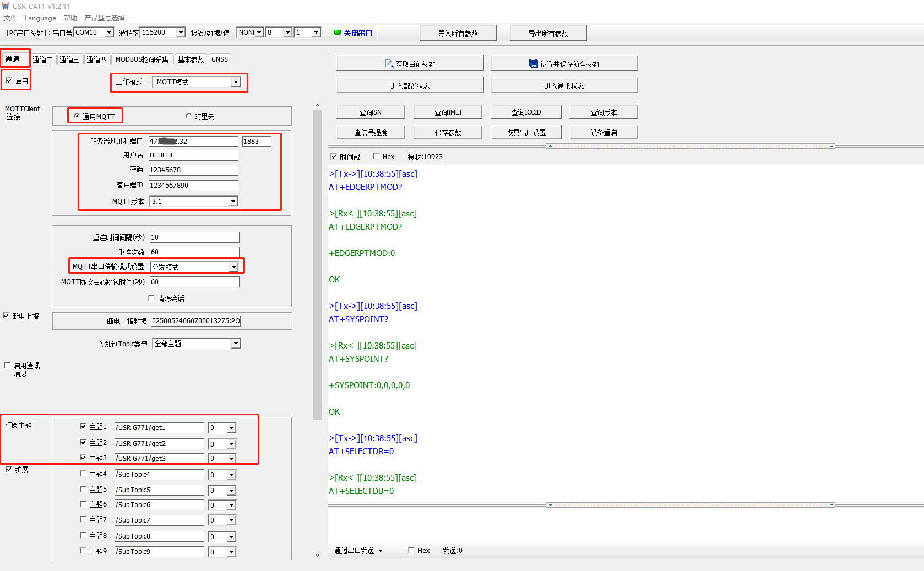Expand the MQTT版本 dropdown
The height and width of the screenshot is (571, 924).
click(233, 202)
